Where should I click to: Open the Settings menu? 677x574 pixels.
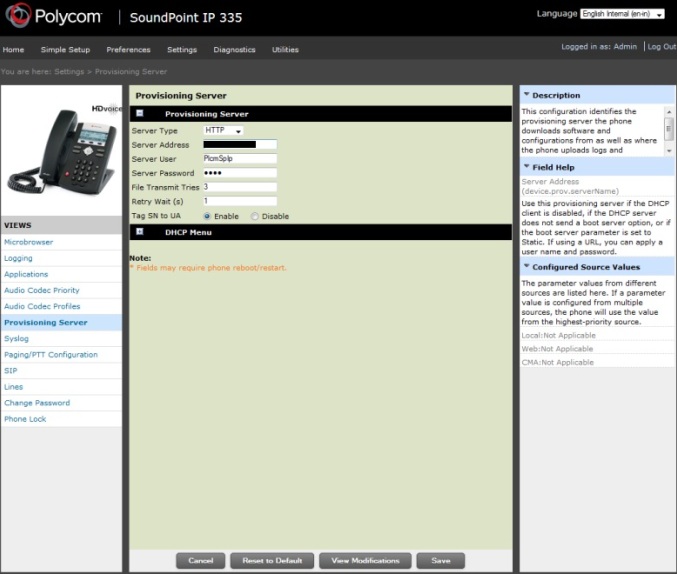[182, 50]
